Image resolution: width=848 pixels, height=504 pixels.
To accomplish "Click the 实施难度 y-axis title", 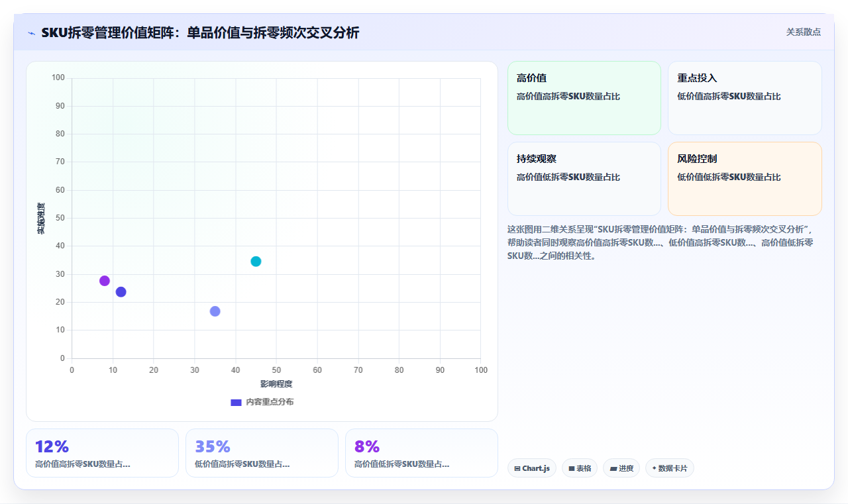I will click(41, 219).
